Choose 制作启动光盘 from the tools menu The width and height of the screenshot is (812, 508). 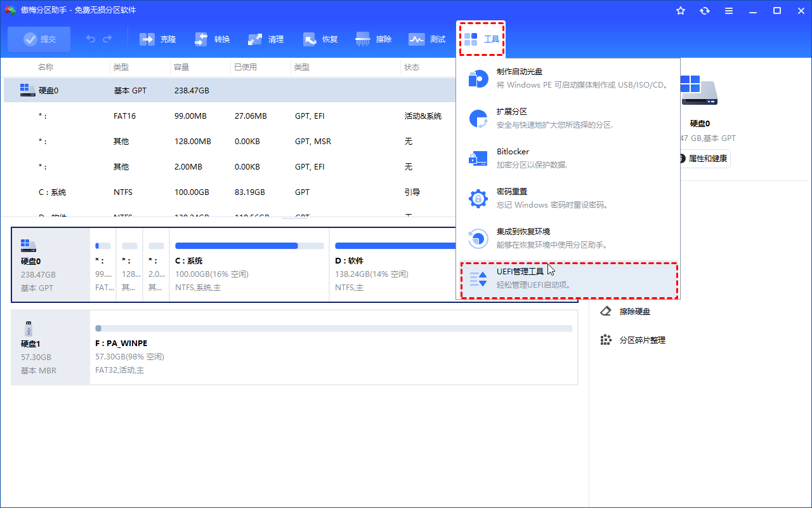point(568,78)
